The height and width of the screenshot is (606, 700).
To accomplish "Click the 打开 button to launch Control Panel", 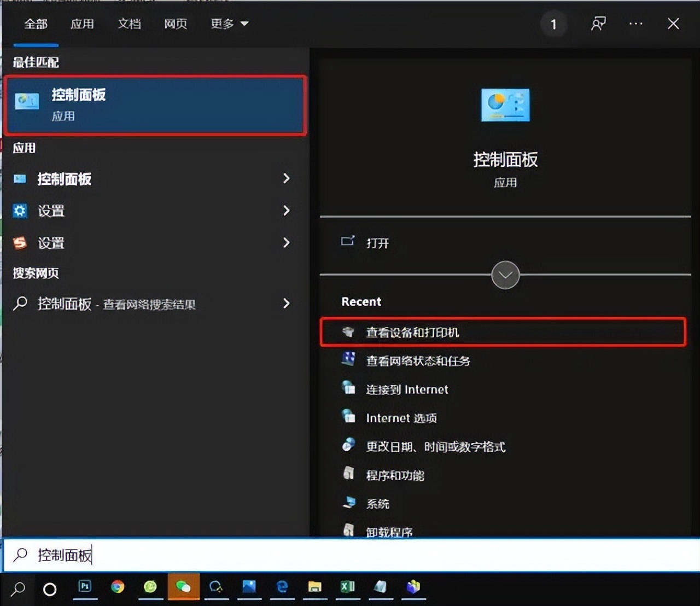I will click(378, 243).
